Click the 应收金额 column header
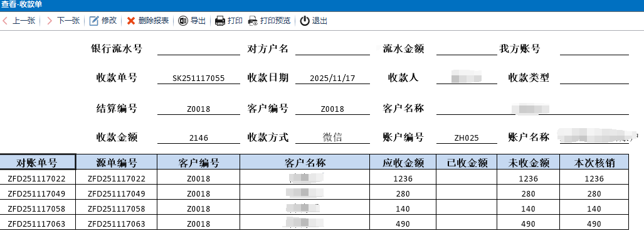Viewport: 644px width, 243px height. [x=403, y=162]
